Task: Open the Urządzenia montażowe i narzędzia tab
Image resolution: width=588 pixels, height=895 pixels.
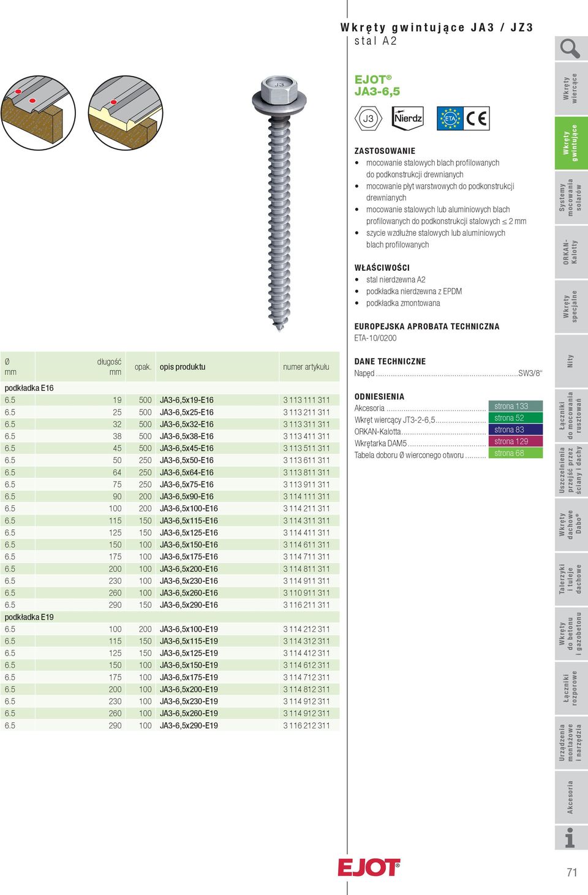Action: click(x=571, y=742)
